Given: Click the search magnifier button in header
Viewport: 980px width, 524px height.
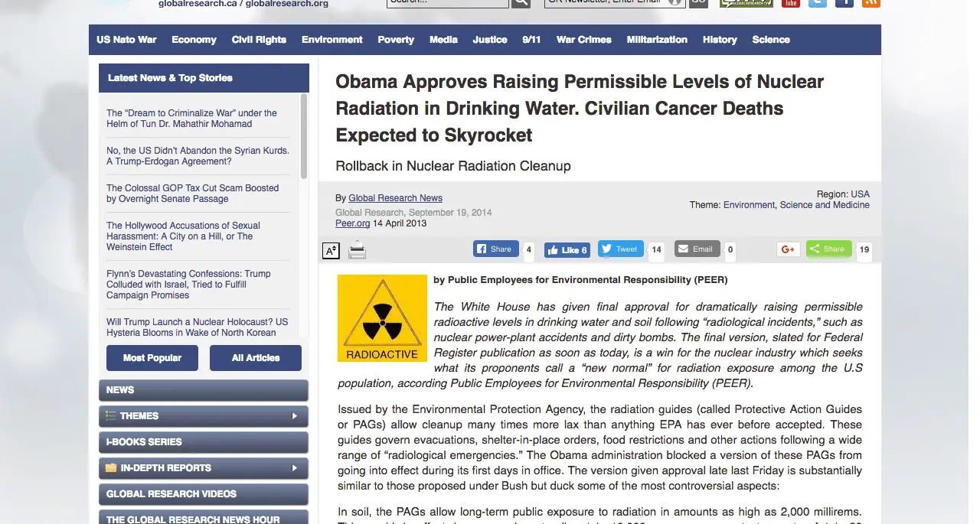Looking at the screenshot, I should 521,2.
